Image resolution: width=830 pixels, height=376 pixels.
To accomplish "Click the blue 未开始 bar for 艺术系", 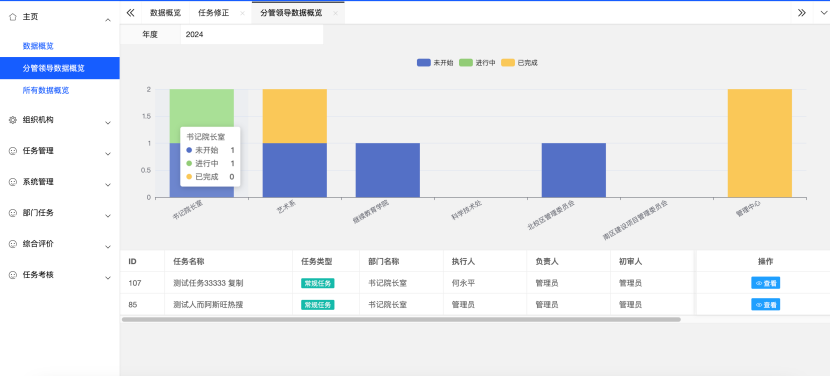I will (295, 170).
